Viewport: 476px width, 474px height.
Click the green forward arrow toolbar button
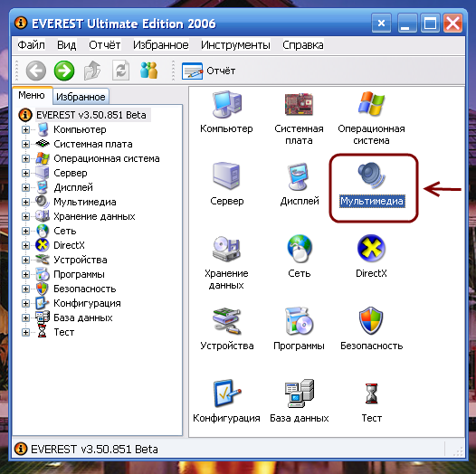(64, 71)
